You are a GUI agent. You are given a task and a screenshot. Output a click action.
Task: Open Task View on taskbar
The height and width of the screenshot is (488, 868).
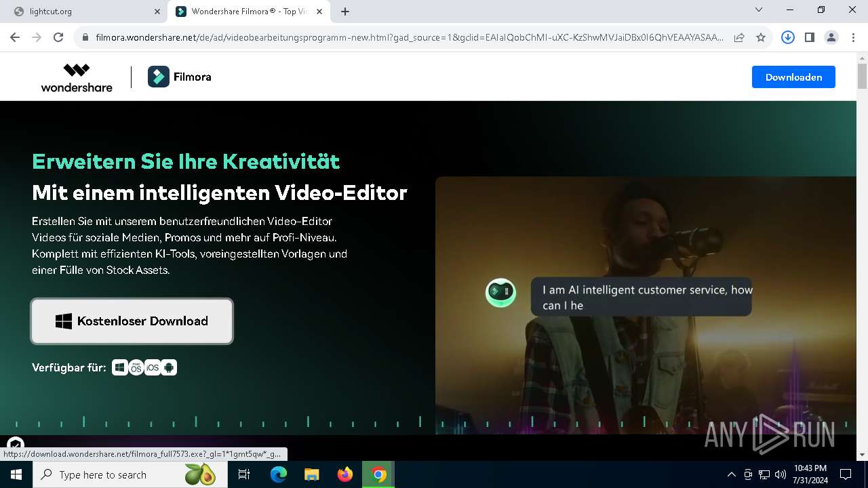244,474
